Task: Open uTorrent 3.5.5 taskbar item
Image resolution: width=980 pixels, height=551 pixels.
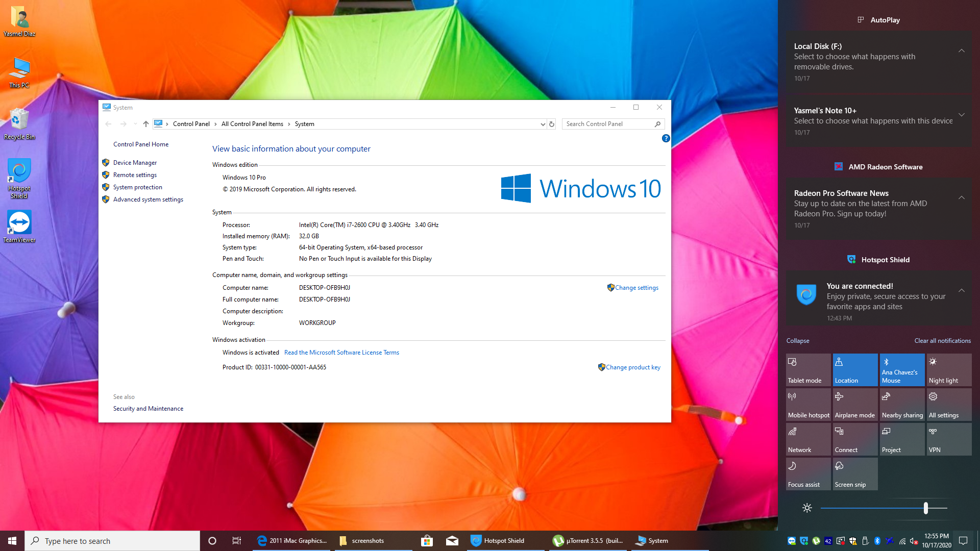Action: (588, 541)
